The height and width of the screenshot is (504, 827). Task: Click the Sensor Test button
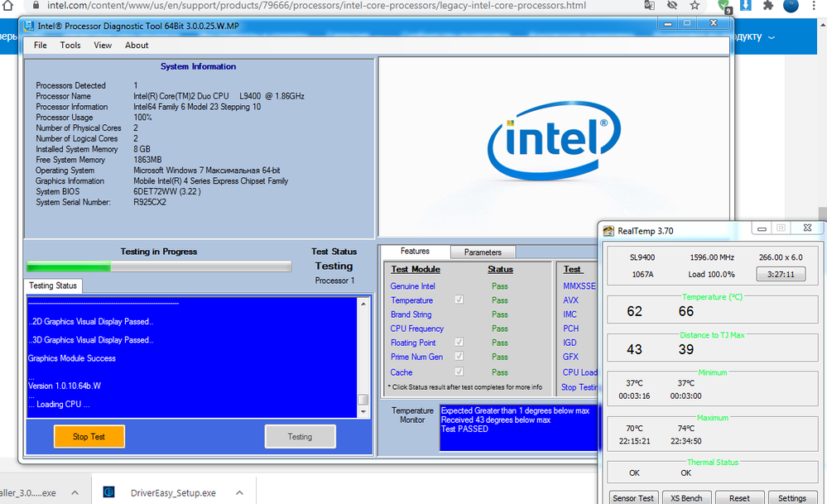[x=633, y=497]
